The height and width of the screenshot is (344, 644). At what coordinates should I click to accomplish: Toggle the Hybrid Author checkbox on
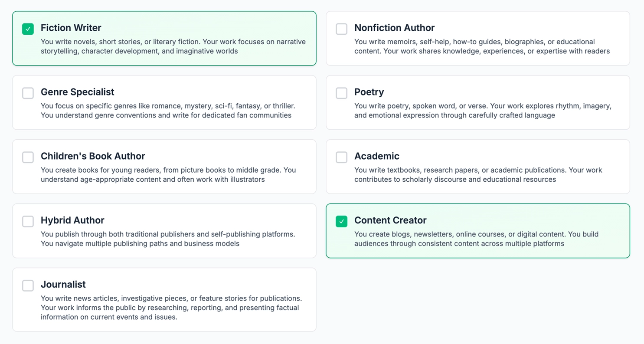coord(28,222)
